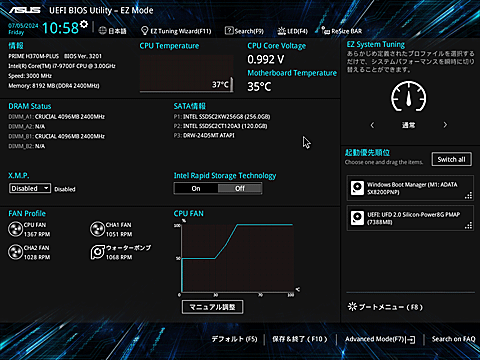The width and height of the screenshot is (480, 360).
Task: Switch EZ System Tuning to next profile arrow
Action: coord(445,125)
